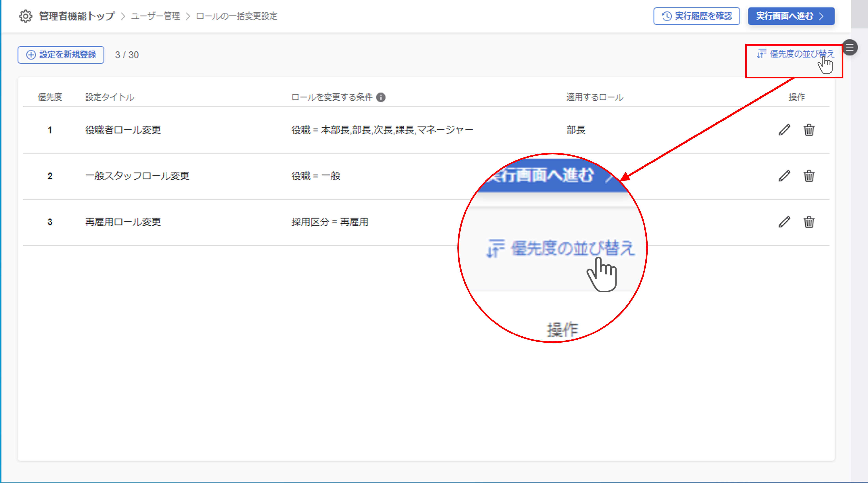
Task: Click trash icon for 一般スタッフロール変更
Action: pyautogui.click(x=809, y=176)
